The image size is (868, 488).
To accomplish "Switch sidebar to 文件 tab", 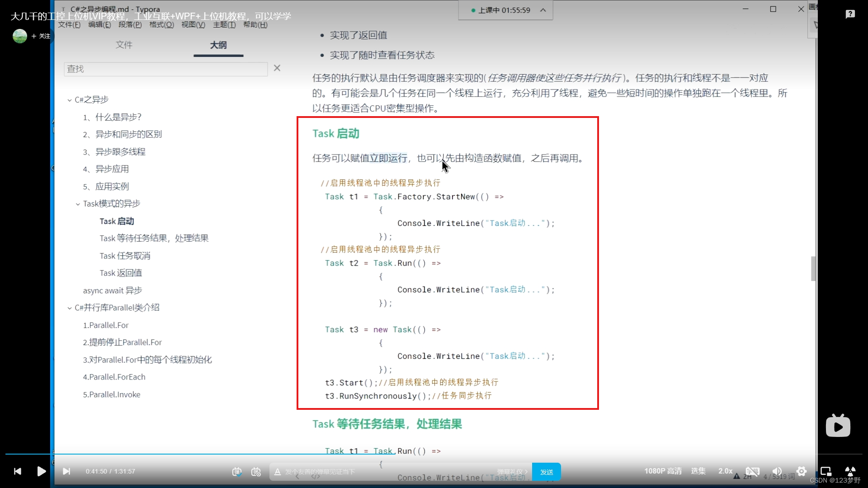I will (124, 45).
